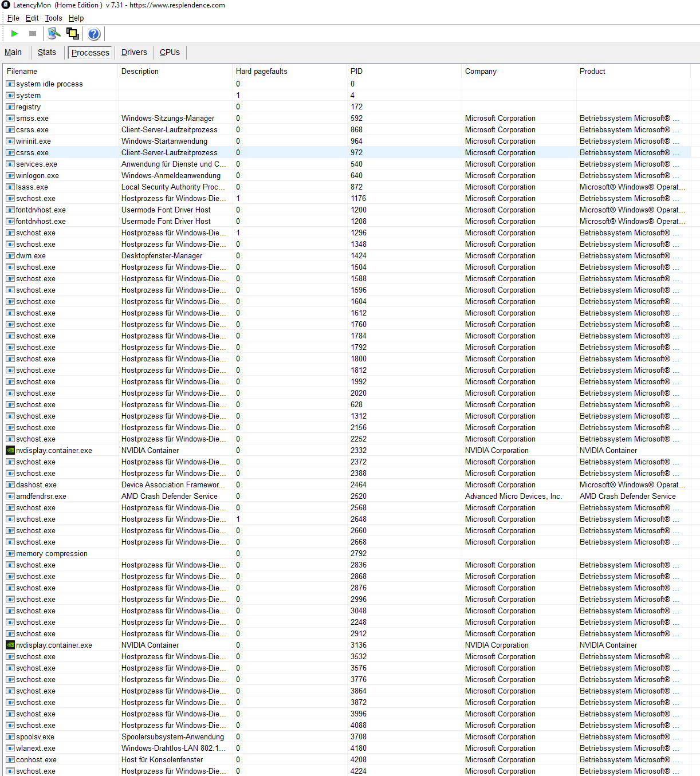Image resolution: width=700 pixels, height=776 pixels.
Task: Click the spoolsv.exe process icon
Action: 10,736
